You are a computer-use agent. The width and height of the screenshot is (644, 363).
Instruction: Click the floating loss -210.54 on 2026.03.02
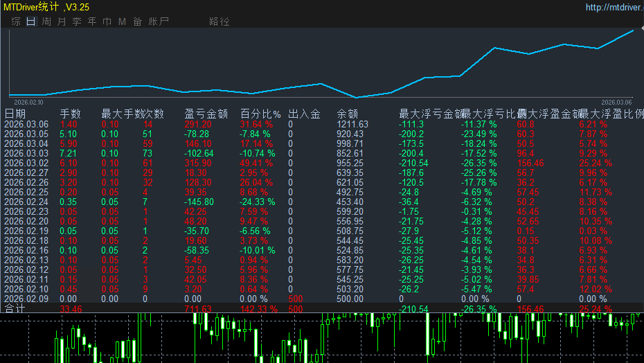coord(413,163)
